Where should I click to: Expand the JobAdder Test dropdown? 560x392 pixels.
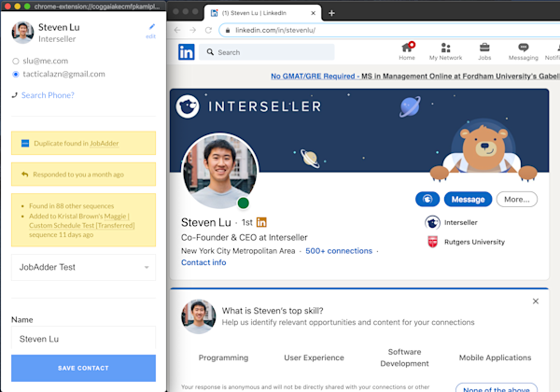[84, 267]
